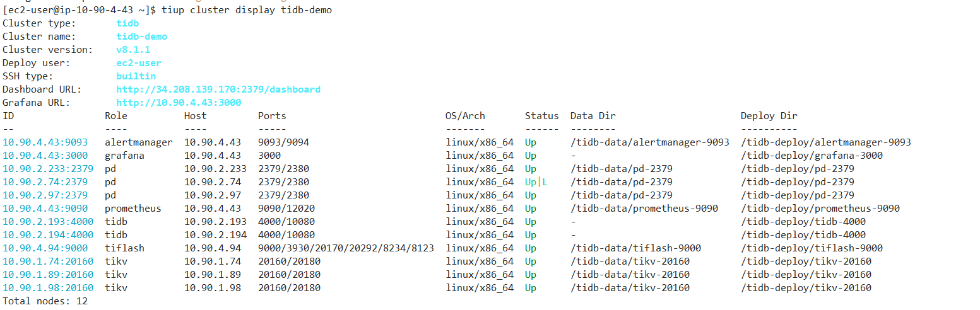Click data dir /tidb-data/tiflash-9000
The height and width of the screenshot is (310, 980).
636,248
